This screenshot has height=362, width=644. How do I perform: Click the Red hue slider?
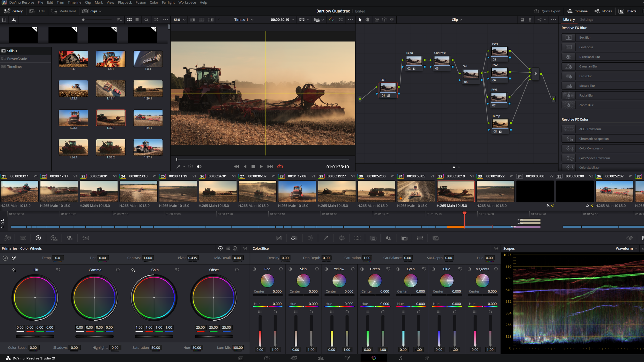click(268, 307)
